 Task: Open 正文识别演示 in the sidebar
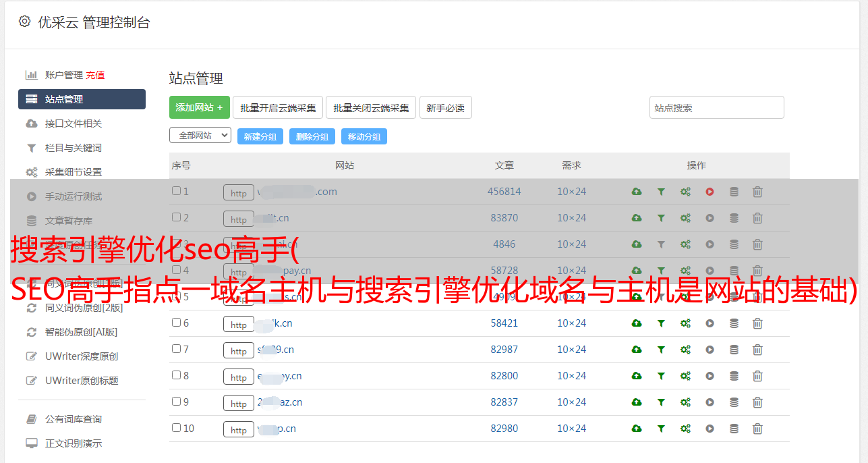tap(74, 443)
